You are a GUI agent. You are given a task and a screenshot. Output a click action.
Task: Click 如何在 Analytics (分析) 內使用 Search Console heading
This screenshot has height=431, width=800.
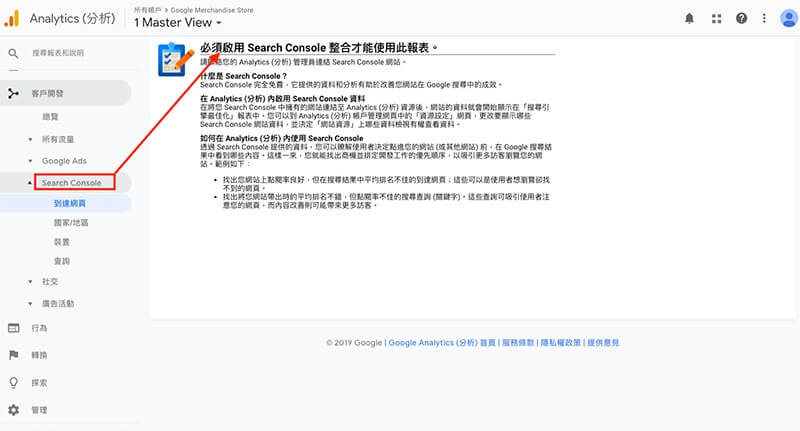pyautogui.click(x=282, y=138)
